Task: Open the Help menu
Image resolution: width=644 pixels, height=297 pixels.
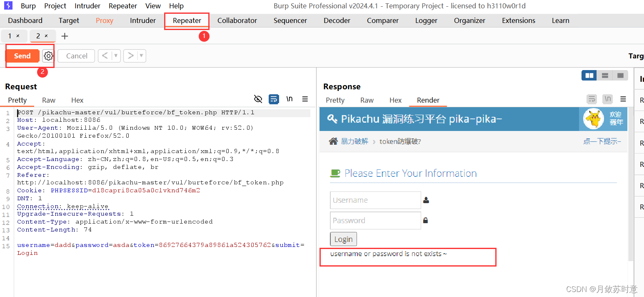Action: 176,6
